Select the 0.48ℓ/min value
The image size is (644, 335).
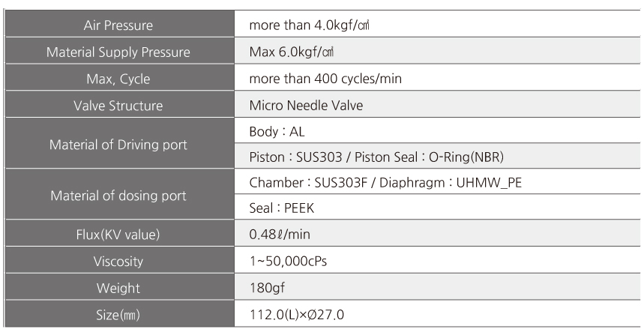point(280,235)
